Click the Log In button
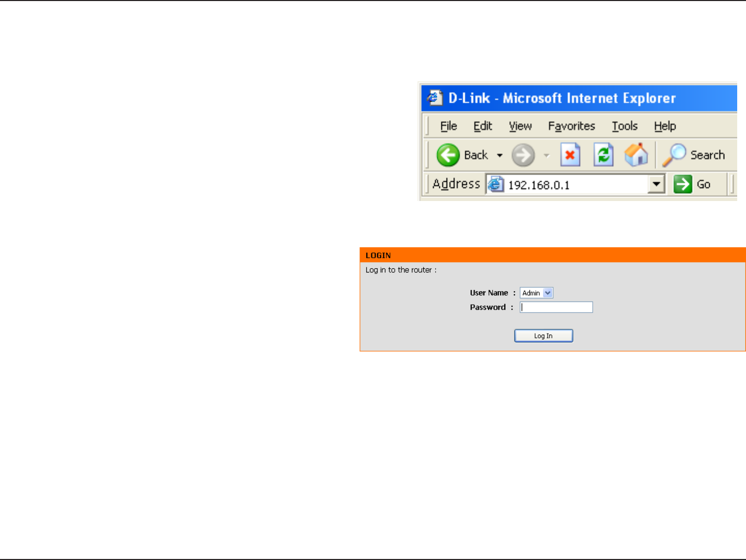The width and height of the screenshot is (746, 560). point(543,336)
